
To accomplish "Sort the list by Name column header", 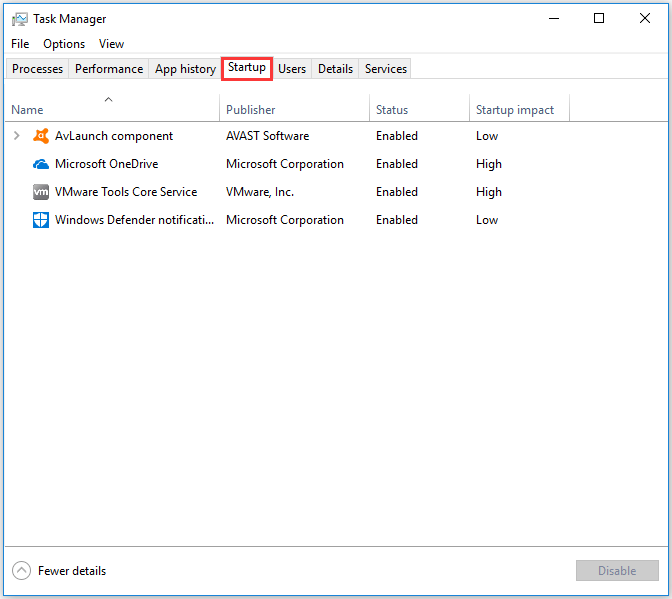I will tap(27, 110).
